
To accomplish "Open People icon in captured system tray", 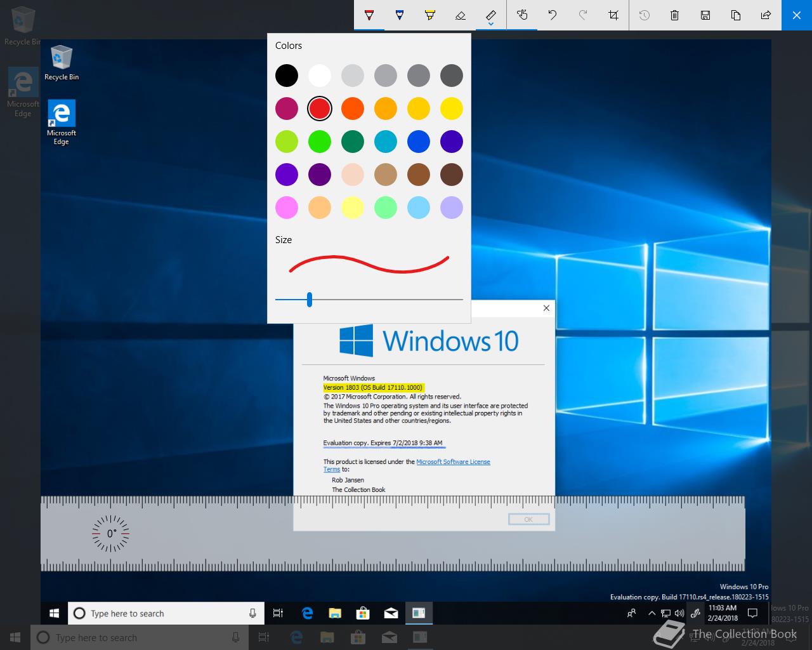I will click(631, 613).
